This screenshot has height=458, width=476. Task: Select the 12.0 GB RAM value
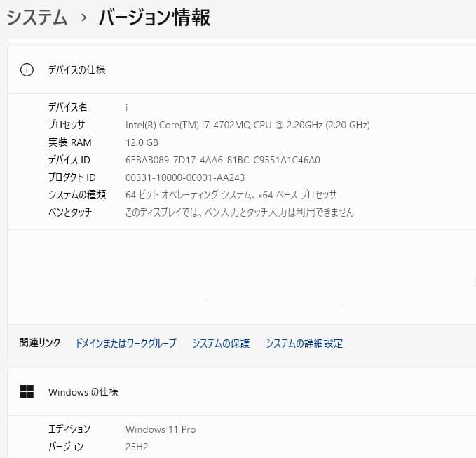tap(142, 142)
